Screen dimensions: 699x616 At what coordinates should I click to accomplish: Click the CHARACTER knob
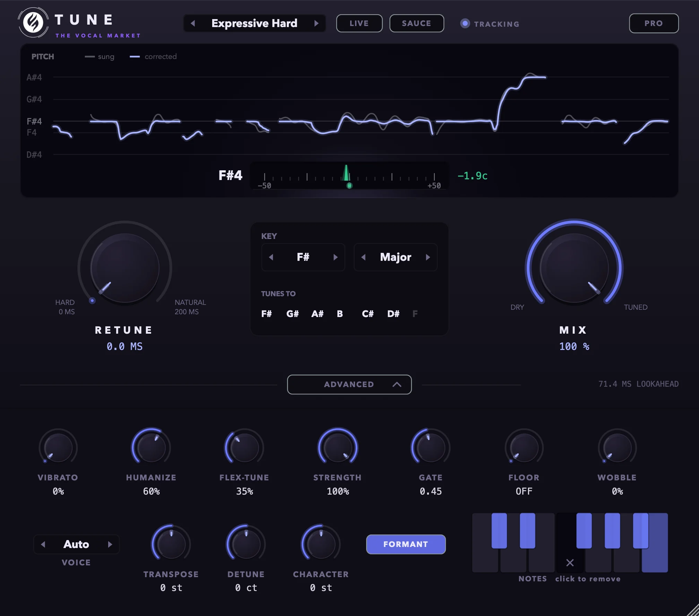click(321, 544)
